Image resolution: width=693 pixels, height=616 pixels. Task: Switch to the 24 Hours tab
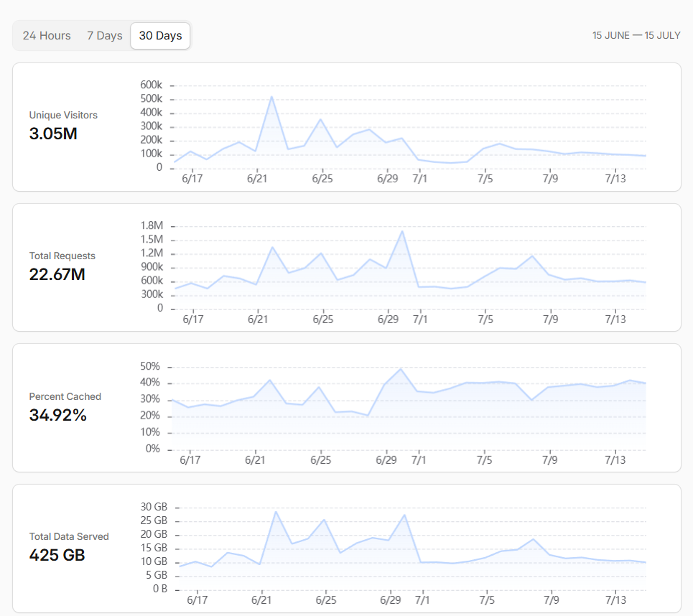click(47, 35)
